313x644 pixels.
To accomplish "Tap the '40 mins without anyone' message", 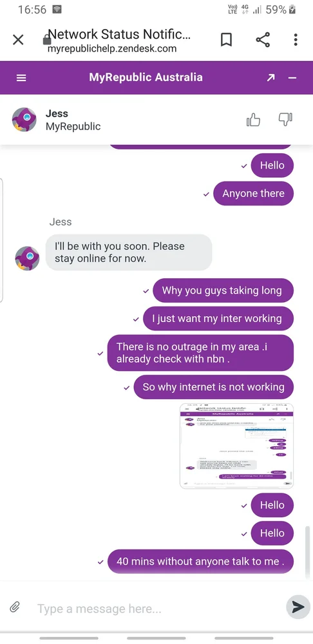I will click(200, 561).
